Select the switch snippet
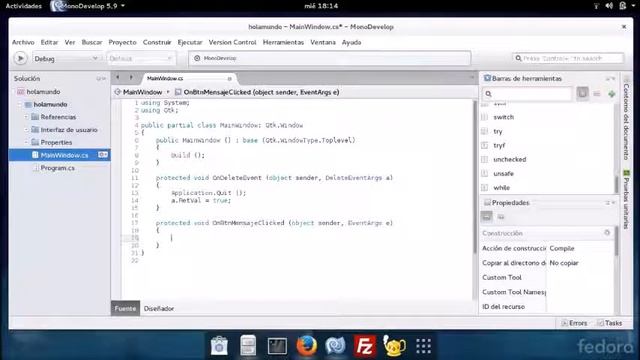Viewport: 640px width, 360px height. tap(504, 117)
